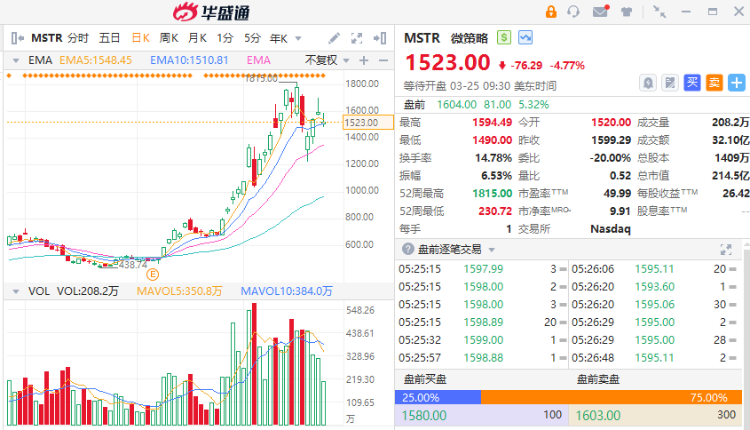
Task: Switch to 五日 chart tab
Action: 110,38
